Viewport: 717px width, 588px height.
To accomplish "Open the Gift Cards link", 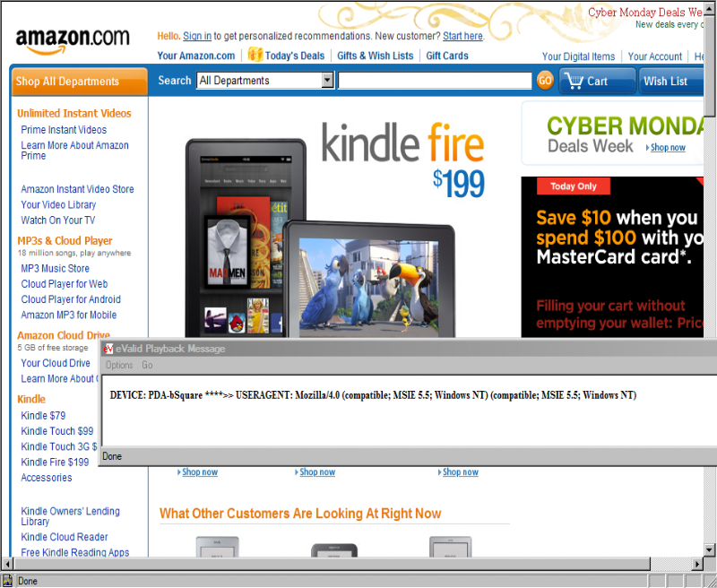I will pyautogui.click(x=446, y=56).
